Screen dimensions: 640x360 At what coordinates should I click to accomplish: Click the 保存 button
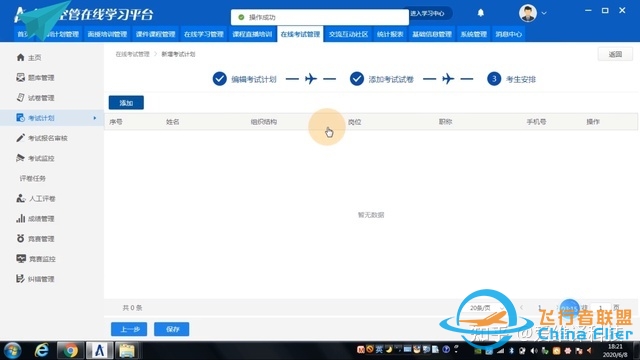click(171, 329)
